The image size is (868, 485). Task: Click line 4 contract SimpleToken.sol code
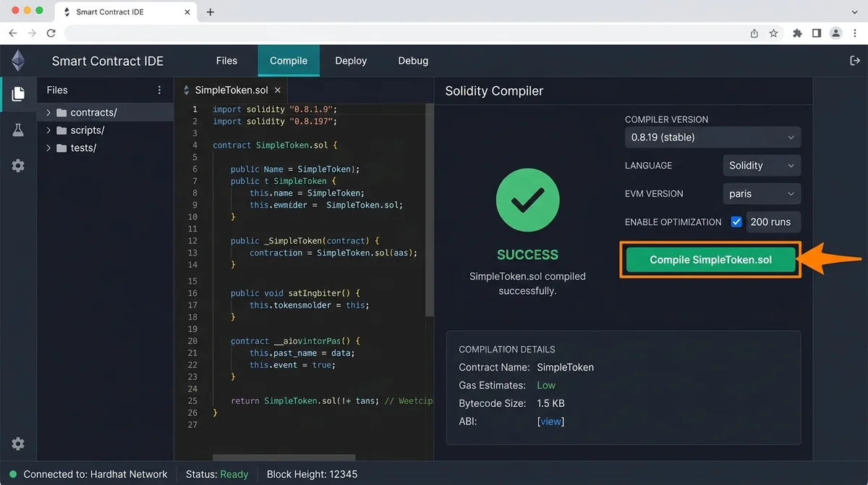[275, 145]
